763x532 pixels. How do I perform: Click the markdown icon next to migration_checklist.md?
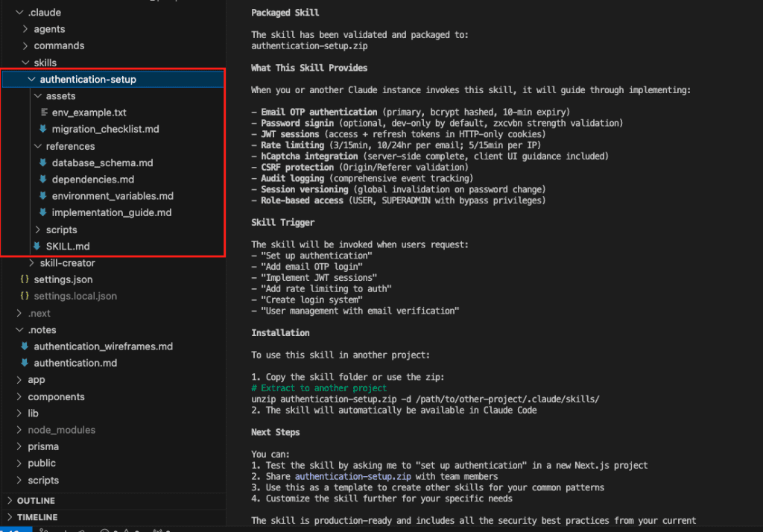[43, 129]
